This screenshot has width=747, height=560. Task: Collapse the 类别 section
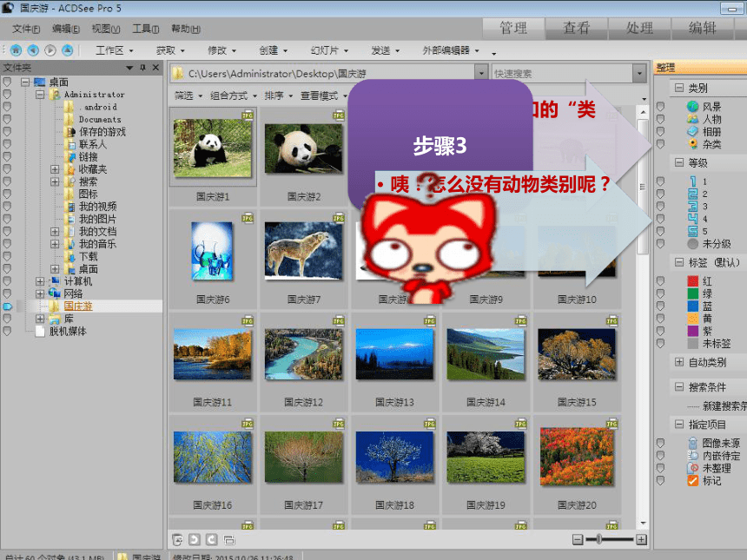tap(679, 88)
